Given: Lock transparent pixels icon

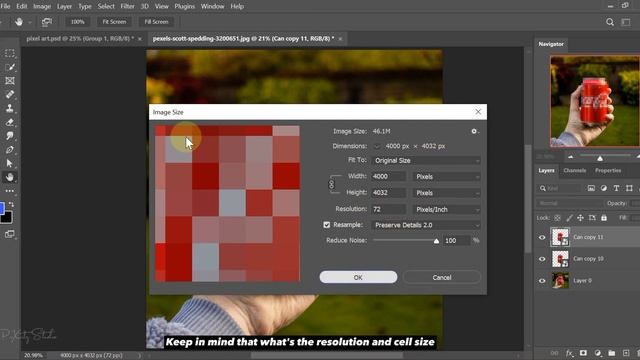Looking at the screenshot, I should (x=557, y=218).
